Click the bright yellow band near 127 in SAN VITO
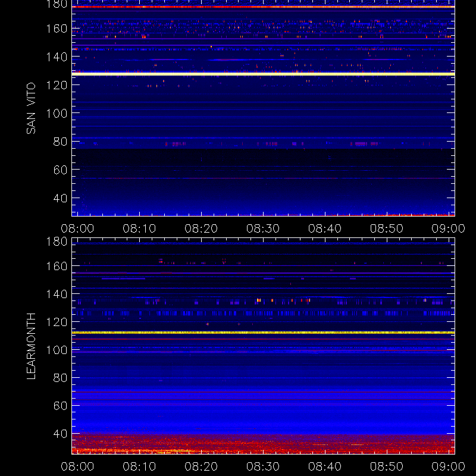The width and height of the screenshot is (476, 476). 263,74
